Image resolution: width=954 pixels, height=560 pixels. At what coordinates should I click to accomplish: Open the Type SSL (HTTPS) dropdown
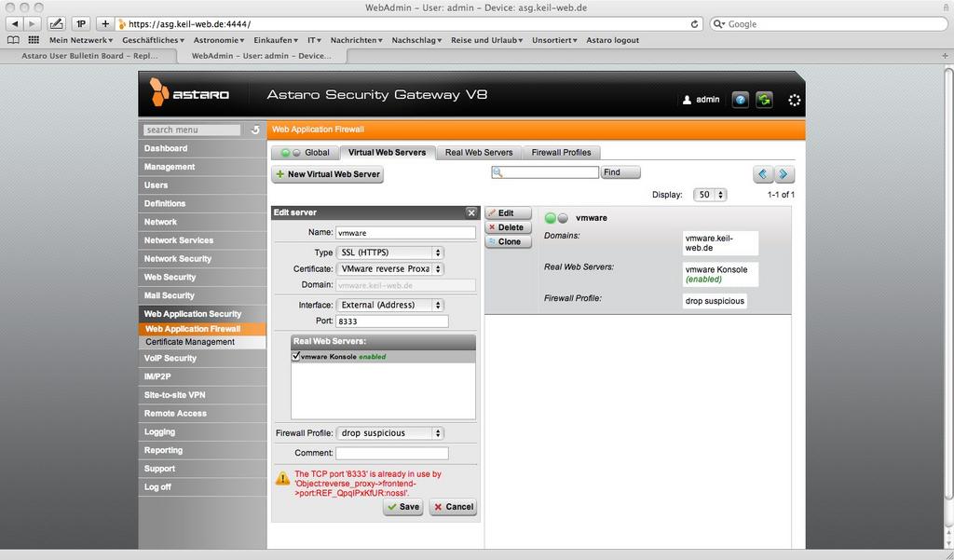[x=390, y=253]
